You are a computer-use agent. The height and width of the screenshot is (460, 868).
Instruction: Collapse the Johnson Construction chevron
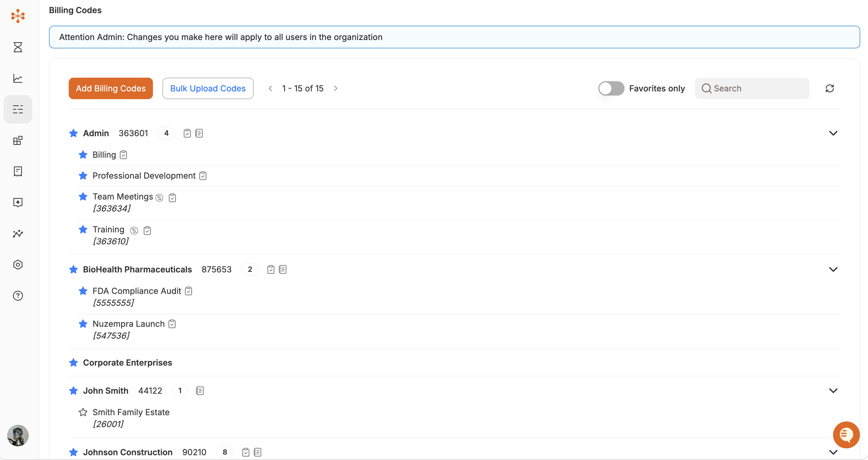(833, 452)
